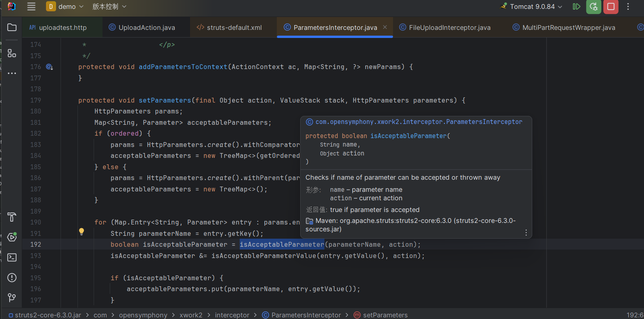Open the ParametersInterceptor class link in popup
This screenshot has width=644, height=319.
(x=419, y=122)
